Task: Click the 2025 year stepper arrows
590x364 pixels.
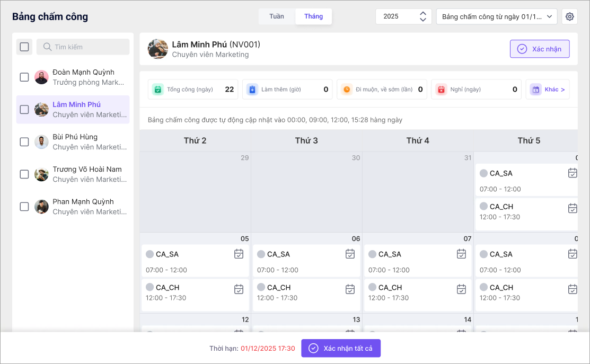Action: (x=423, y=16)
